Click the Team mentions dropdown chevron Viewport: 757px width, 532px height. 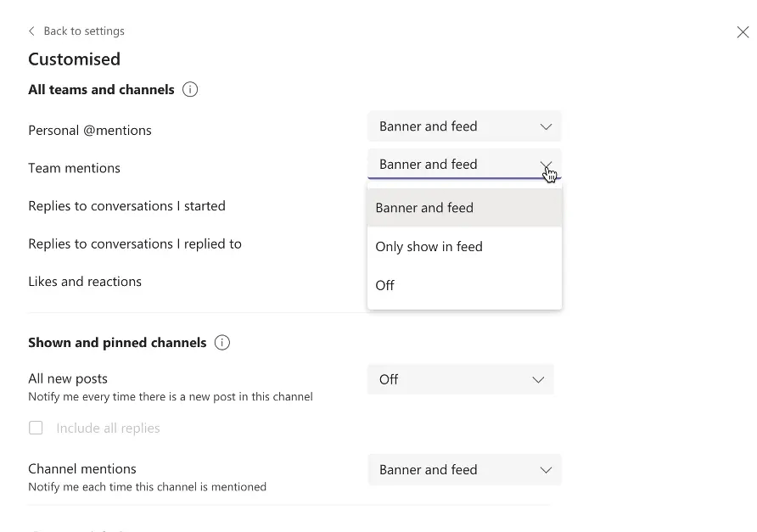pos(546,165)
